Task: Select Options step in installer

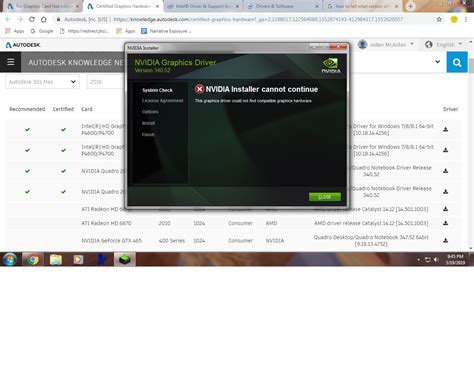Action: pyautogui.click(x=150, y=112)
